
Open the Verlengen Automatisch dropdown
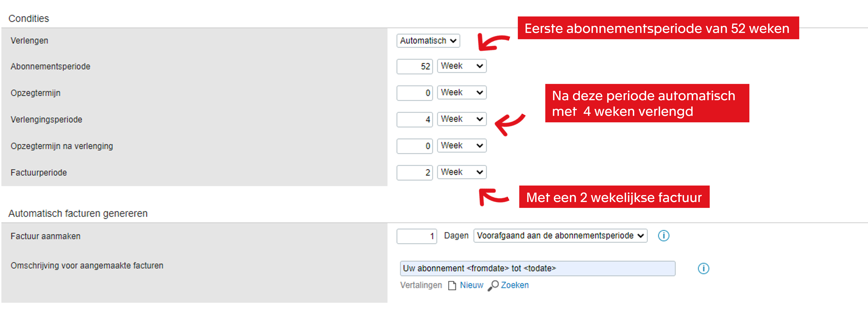click(x=428, y=41)
